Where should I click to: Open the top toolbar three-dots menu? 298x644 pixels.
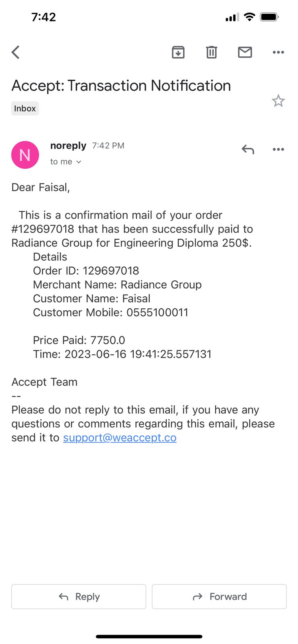pos(278,52)
